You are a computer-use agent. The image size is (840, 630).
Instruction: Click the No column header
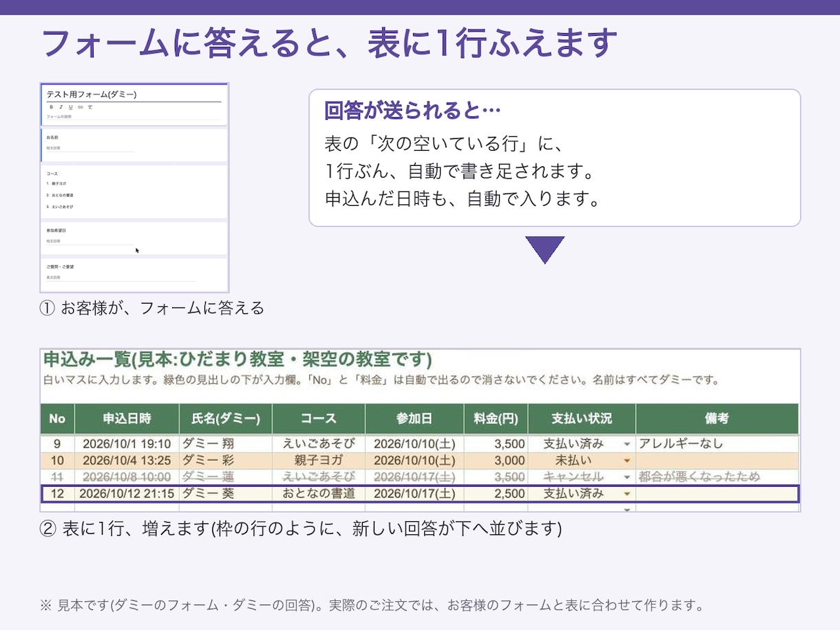[x=57, y=419]
